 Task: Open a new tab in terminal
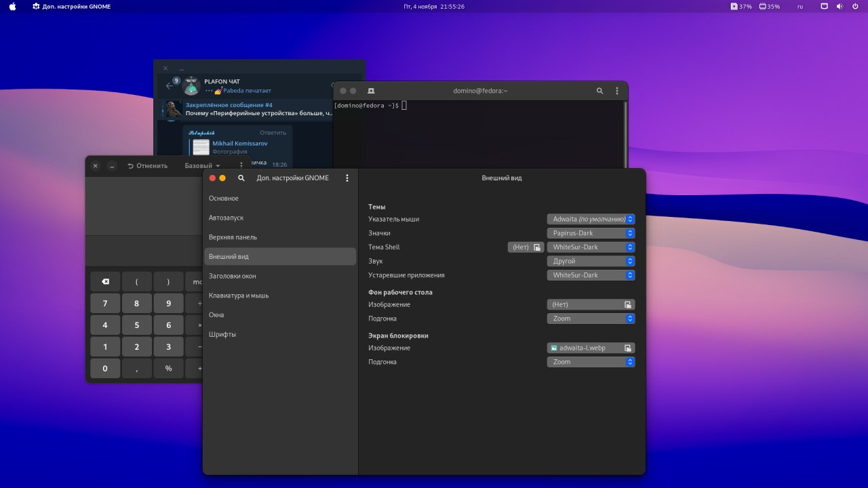pyautogui.click(x=371, y=91)
